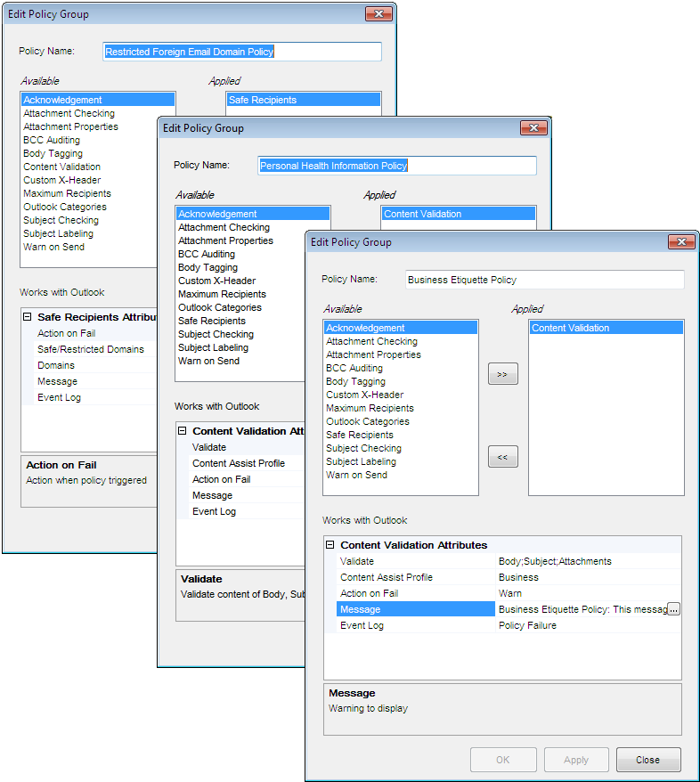Click the >> move-to-applied button
The image size is (700, 782).
502,374
